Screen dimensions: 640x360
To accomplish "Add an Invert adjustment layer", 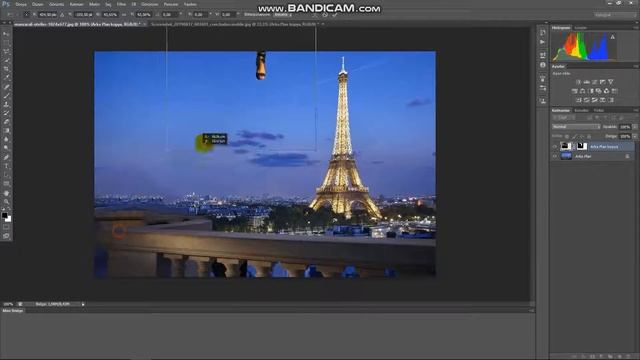I will [x=578, y=100].
